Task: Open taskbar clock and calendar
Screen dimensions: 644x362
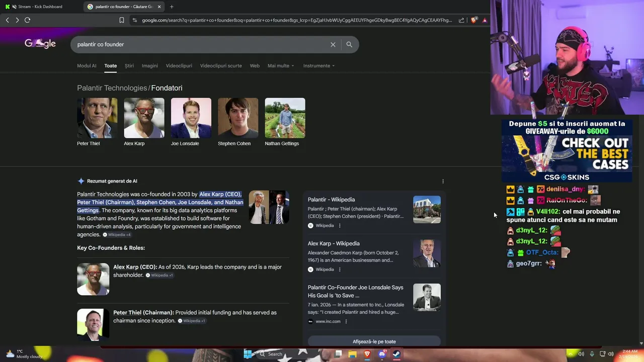Action: (629, 354)
